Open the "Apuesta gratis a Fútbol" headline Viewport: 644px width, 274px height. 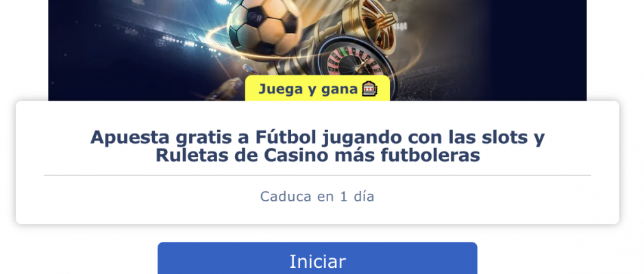[x=317, y=146]
